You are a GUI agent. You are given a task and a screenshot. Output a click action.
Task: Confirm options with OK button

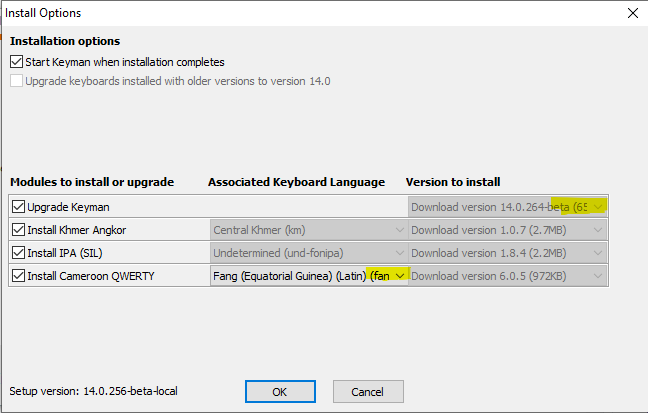(280, 392)
